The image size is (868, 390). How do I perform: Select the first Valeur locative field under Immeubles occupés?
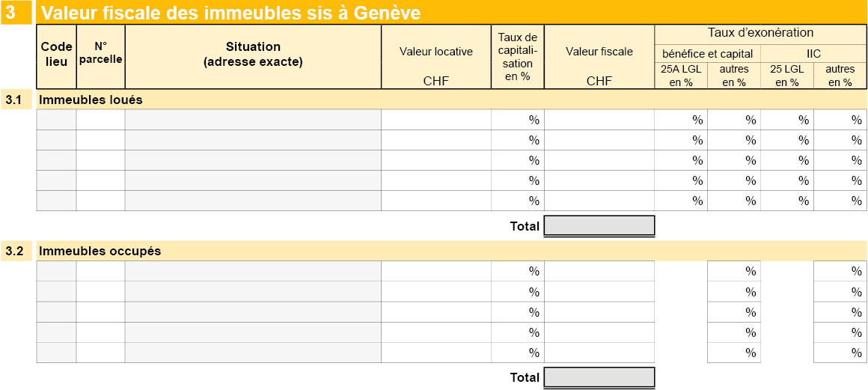(436, 272)
